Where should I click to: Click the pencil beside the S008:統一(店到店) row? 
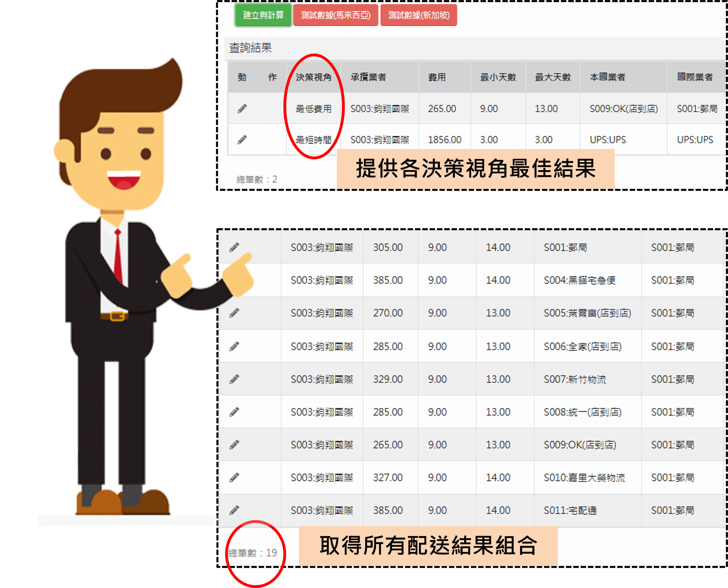234,412
